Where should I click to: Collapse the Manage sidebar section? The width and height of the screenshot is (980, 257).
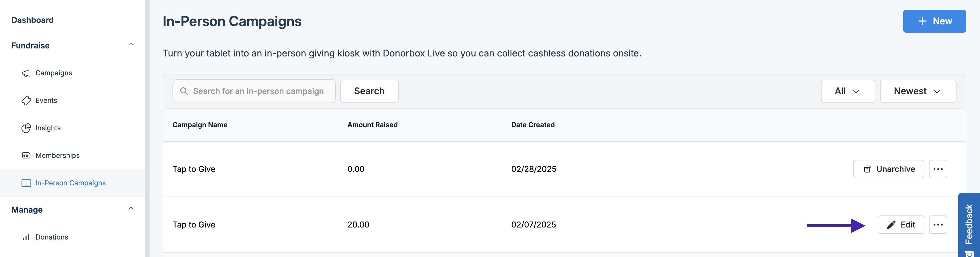pos(131,208)
